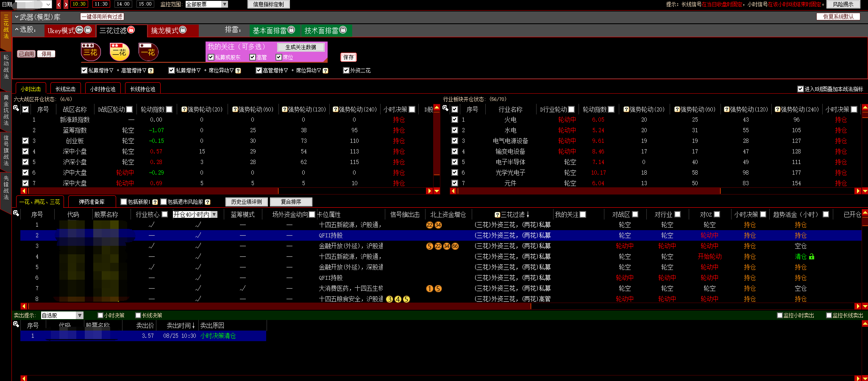Click the green lock icon next to 清仓
Screen dimensions: 868x381
[x=812, y=256]
